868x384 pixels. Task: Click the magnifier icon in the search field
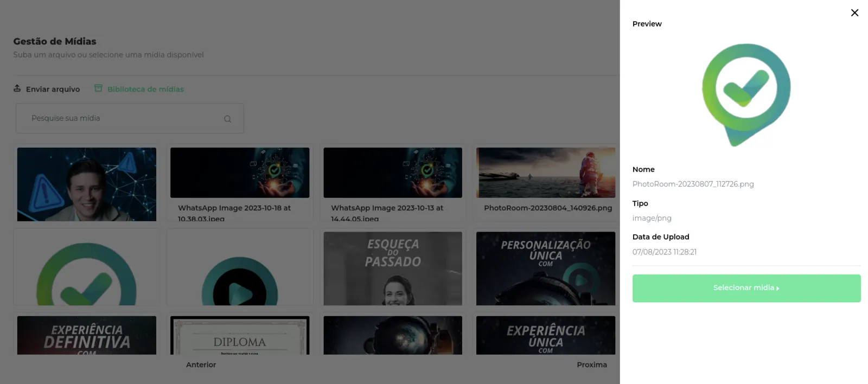coord(227,119)
